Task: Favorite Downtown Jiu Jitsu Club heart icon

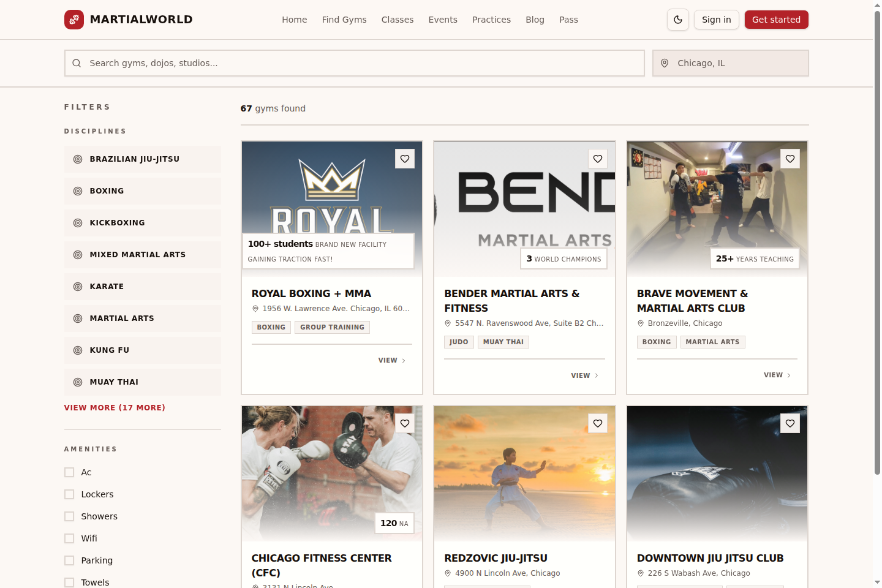Action: [790, 423]
